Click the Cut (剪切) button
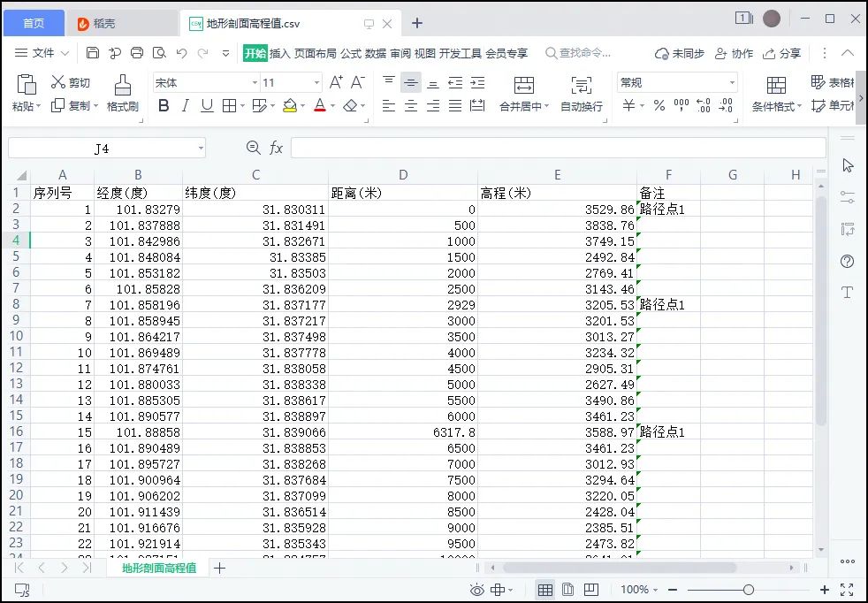Screen dimensions: 868x603 pyautogui.click(x=71, y=82)
